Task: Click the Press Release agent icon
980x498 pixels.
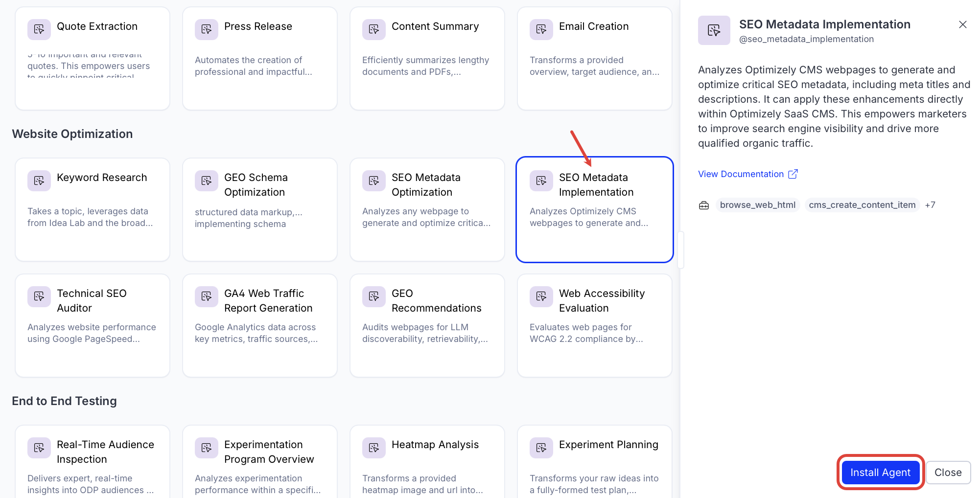Action: [207, 30]
